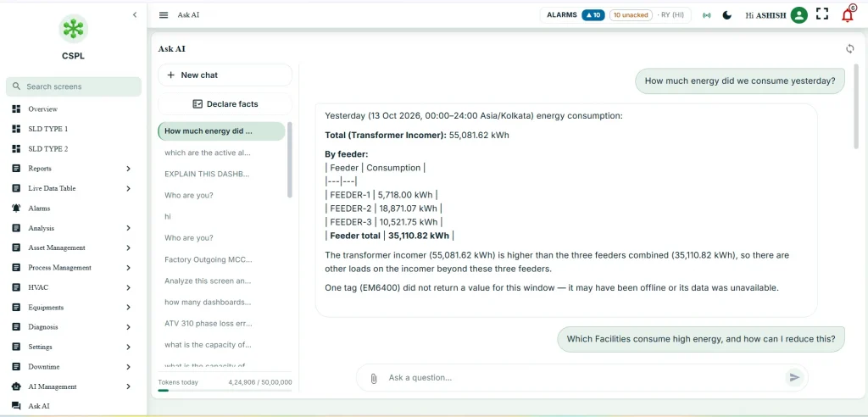868x417 pixels.
Task: Expand the Live Data Table chevron
Action: click(129, 188)
